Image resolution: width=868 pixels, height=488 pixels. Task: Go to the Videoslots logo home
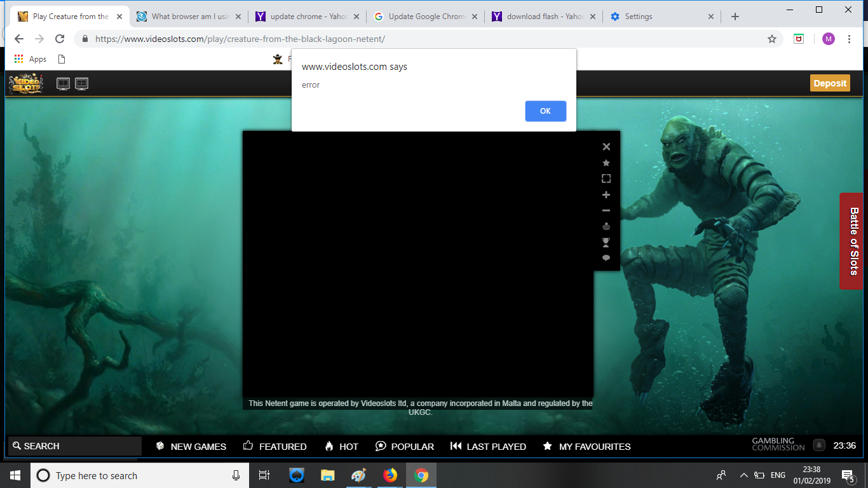(26, 83)
